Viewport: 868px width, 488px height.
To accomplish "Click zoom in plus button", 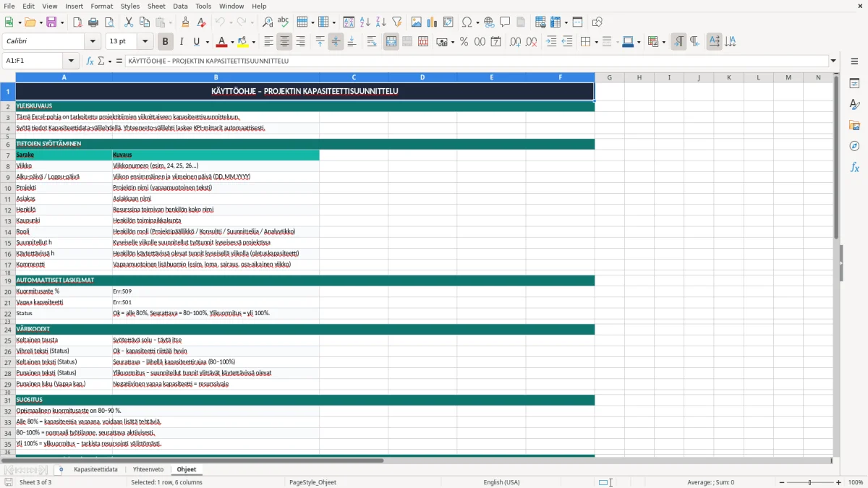I will 839,482.
